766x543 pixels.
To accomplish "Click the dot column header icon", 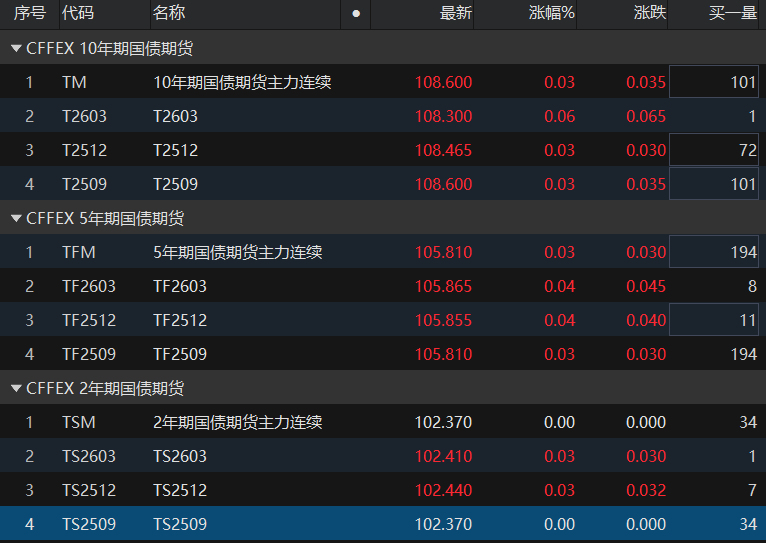I will click(x=356, y=14).
